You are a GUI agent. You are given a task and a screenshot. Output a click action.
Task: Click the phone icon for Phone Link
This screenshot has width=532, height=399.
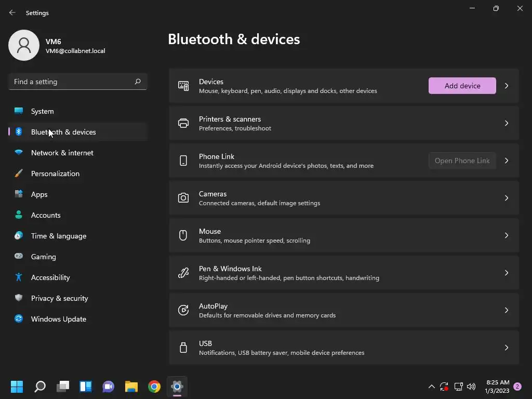(x=183, y=161)
